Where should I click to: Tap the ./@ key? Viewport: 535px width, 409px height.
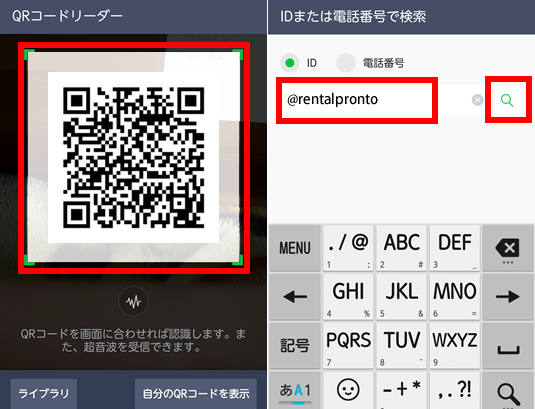pyautogui.click(x=348, y=248)
